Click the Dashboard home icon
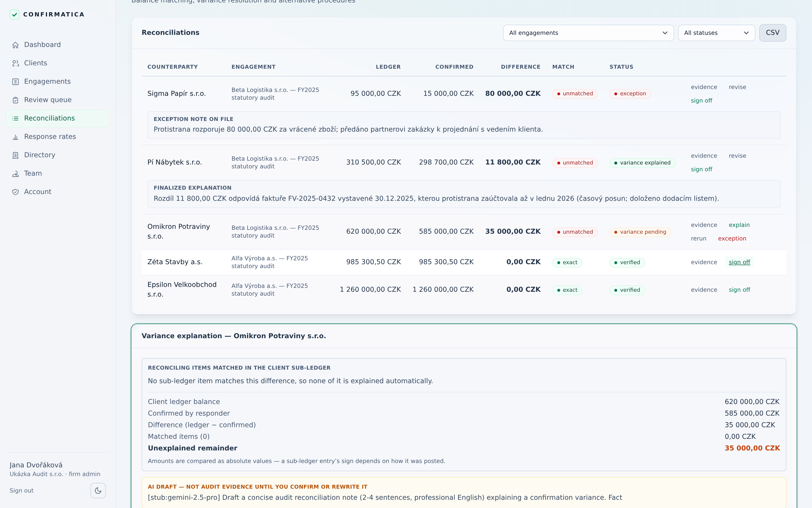This screenshot has height=508, width=812. 15,45
